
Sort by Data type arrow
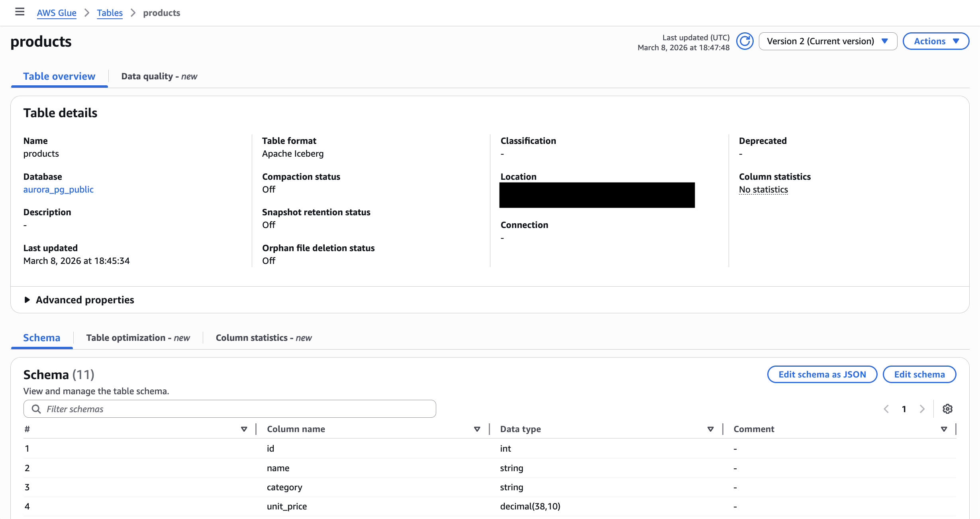click(710, 429)
